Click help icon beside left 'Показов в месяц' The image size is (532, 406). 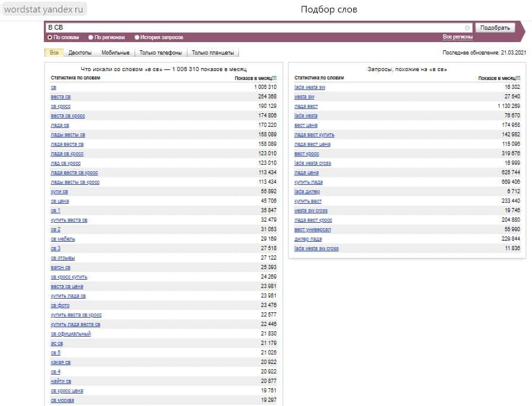point(275,78)
